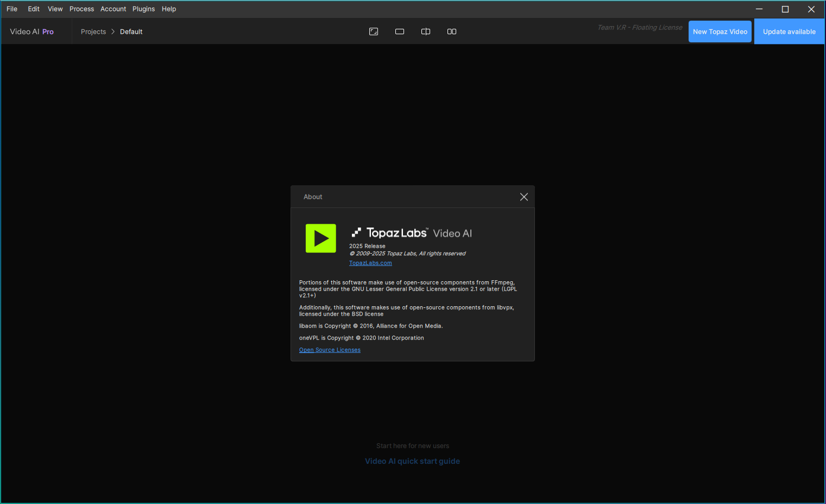Viewport: 826px width, 504px height.
Task: Open the Video AI quick start guide
Action: [413, 461]
